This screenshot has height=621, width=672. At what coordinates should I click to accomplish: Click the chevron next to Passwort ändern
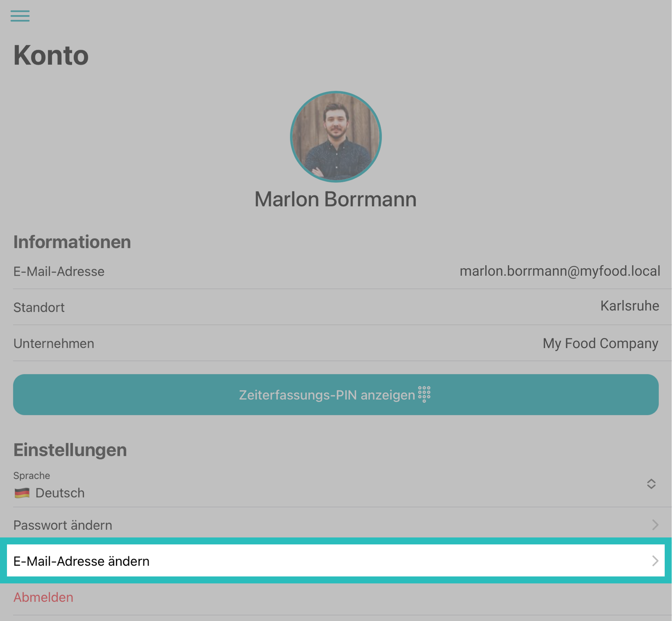(655, 525)
